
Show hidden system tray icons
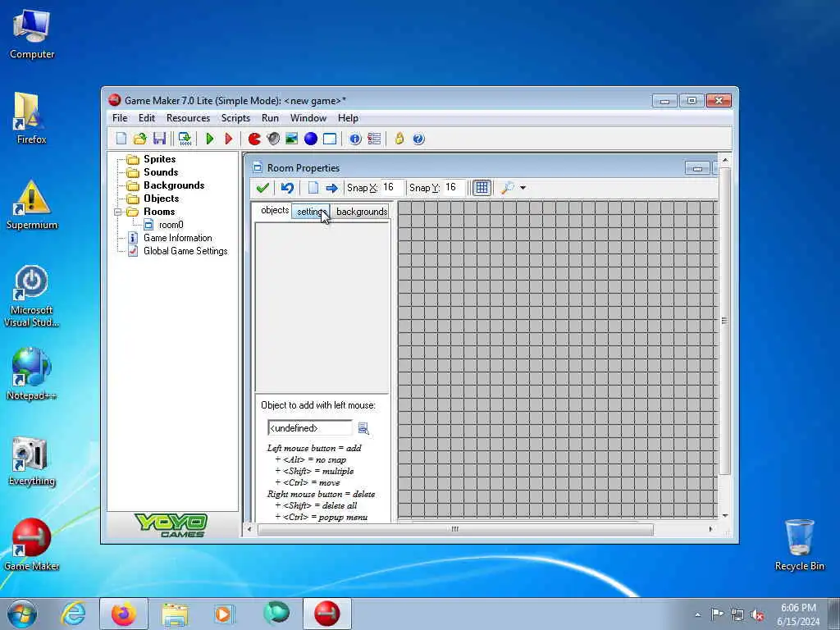pyautogui.click(x=697, y=614)
